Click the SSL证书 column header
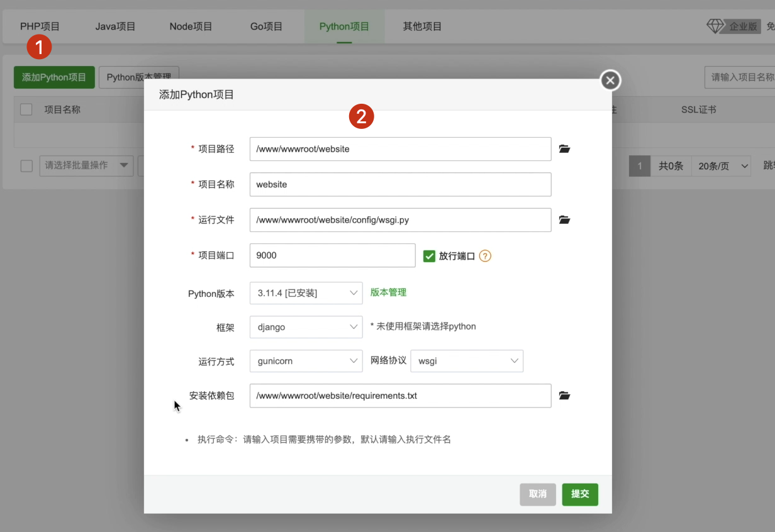775x532 pixels. 699,109
